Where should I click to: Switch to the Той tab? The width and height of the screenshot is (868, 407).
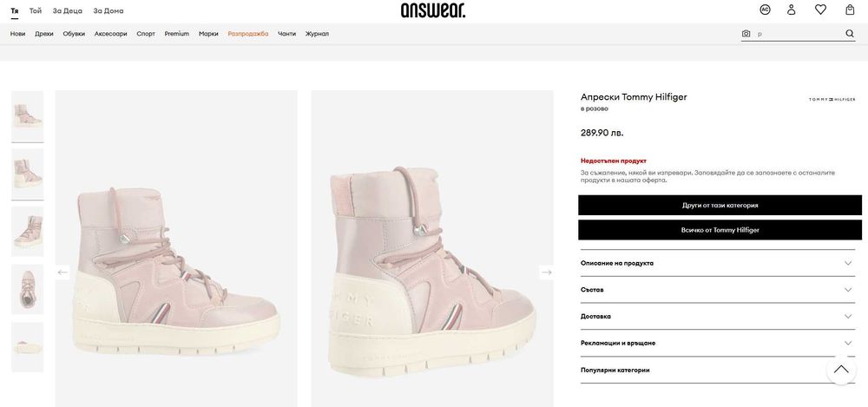pyautogui.click(x=36, y=10)
